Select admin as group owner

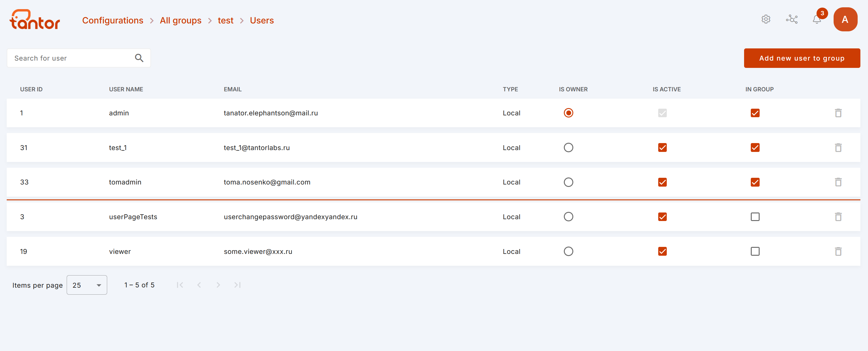tap(568, 113)
